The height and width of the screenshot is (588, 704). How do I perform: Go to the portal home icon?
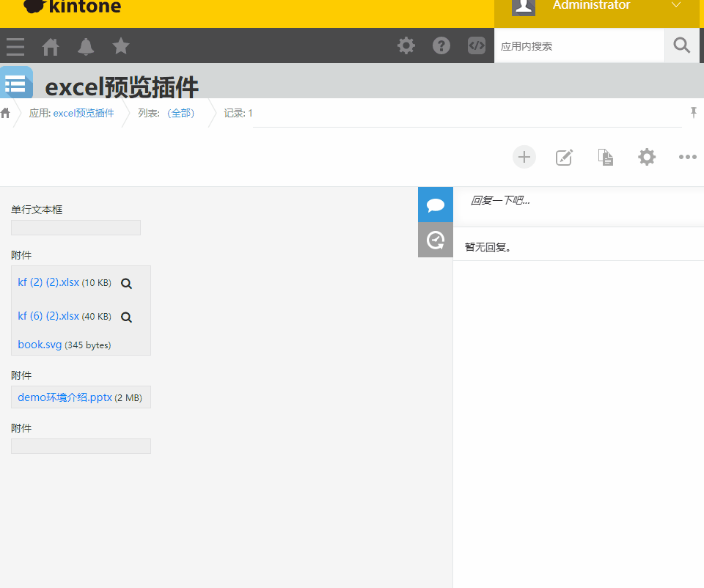pyautogui.click(x=51, y=47)
